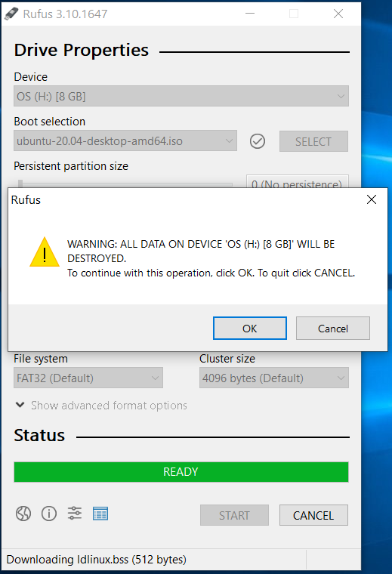Click the yellow warning triangle icon
The width and height of the screenshot is (392, 574).
(45, 252)
